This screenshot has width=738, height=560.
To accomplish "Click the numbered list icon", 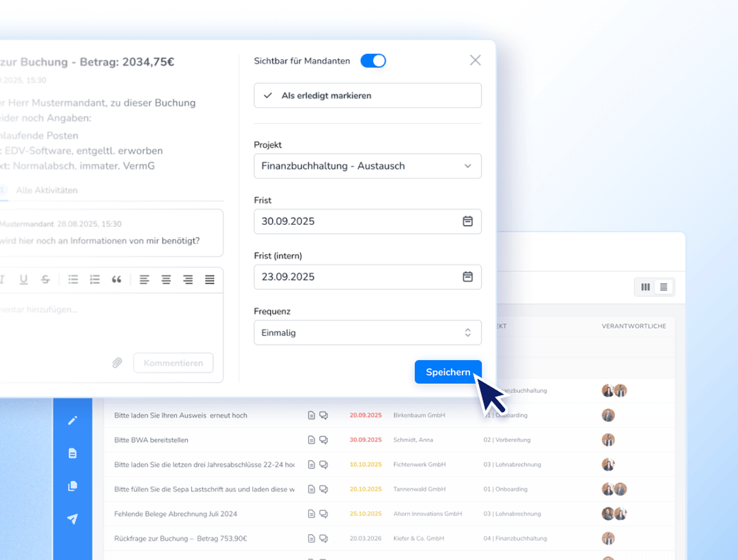I will pos(95,279).
